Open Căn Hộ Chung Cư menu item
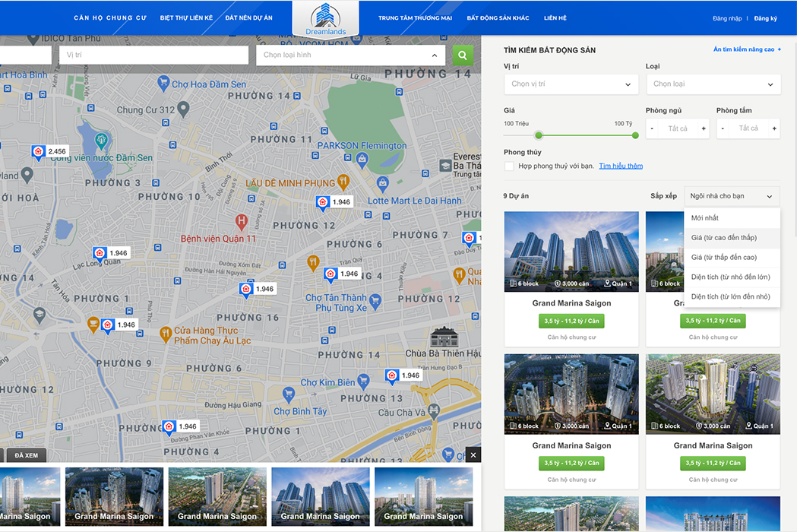Viewport: 797px width, 532px height. [x=110, y=18]
